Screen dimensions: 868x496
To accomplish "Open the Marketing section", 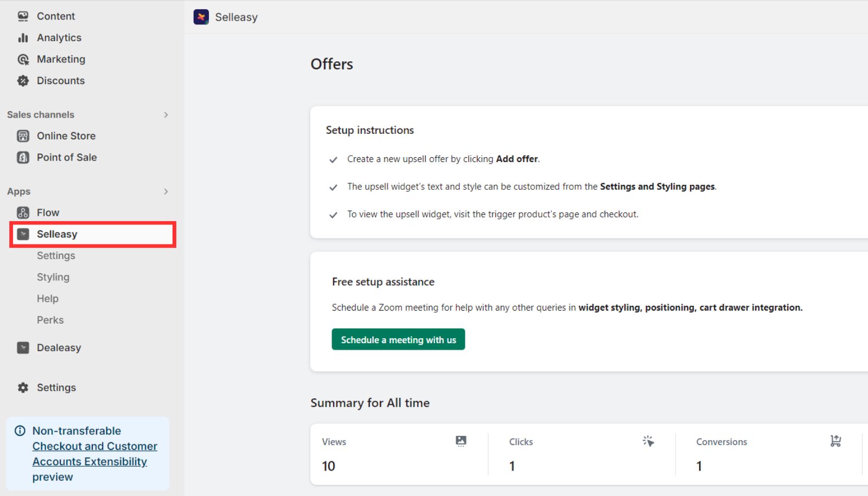I will coord(61,59).
